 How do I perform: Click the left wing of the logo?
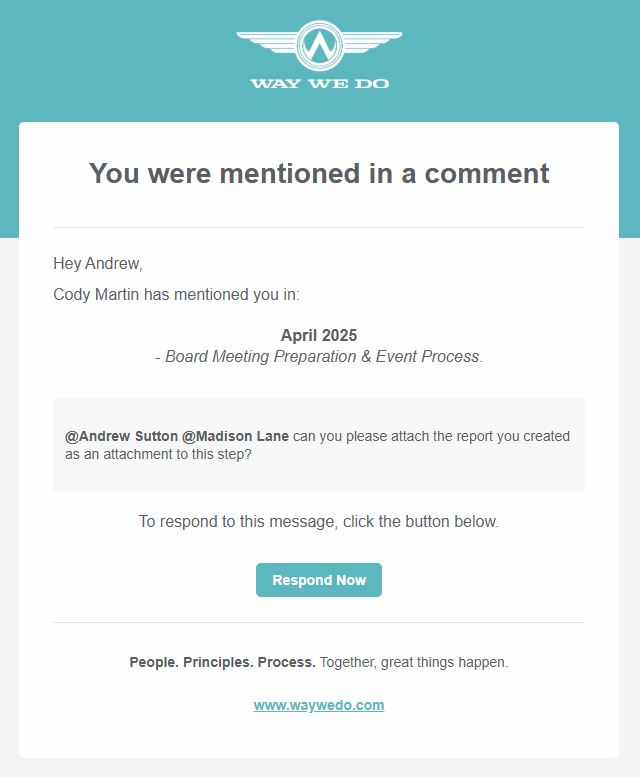pyautogui.click(x=267, y=42)
